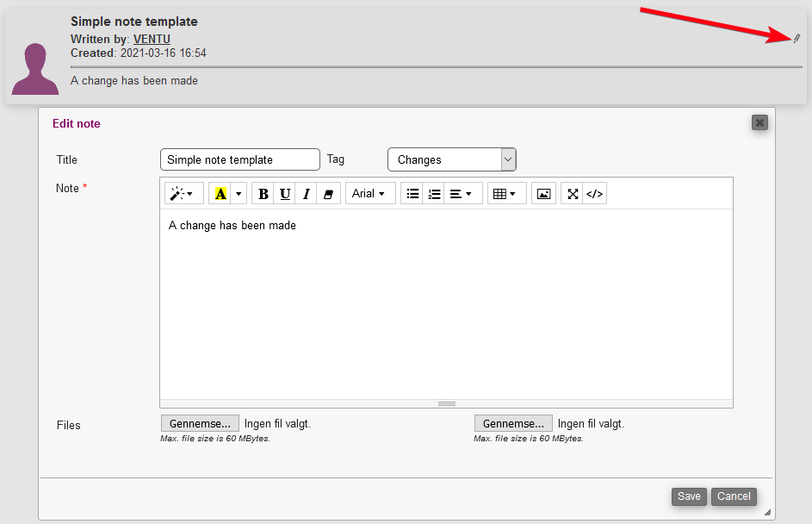Click the eraser remove formatting icon
The image size is (812, 524).
[328, 194]
